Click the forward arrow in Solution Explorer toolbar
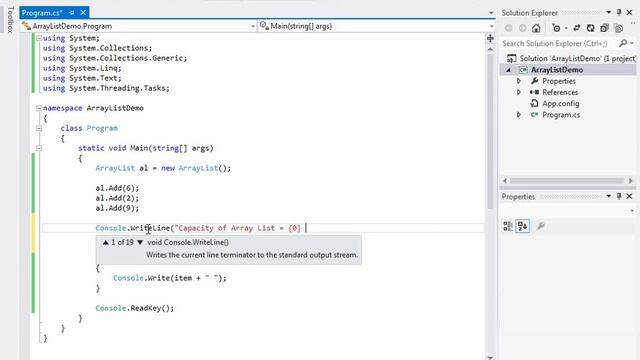640x360 pixels. pyautogui.click(x=522, y=28)
